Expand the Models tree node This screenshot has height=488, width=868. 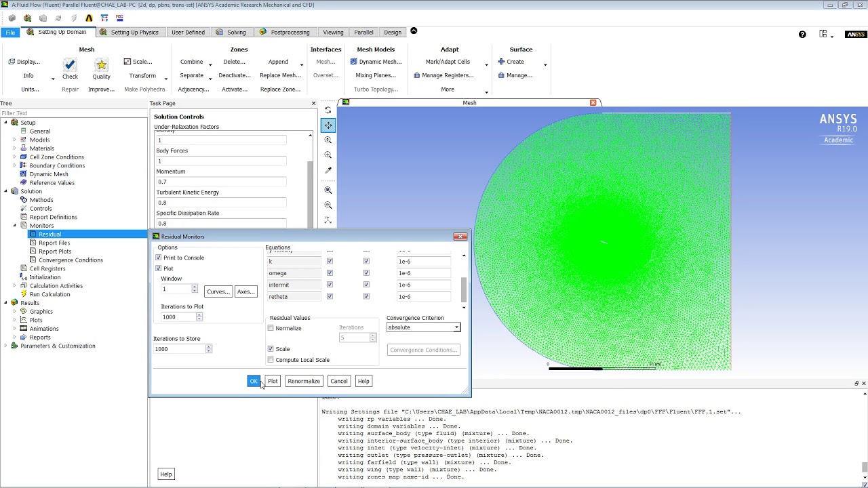point(14,140)
